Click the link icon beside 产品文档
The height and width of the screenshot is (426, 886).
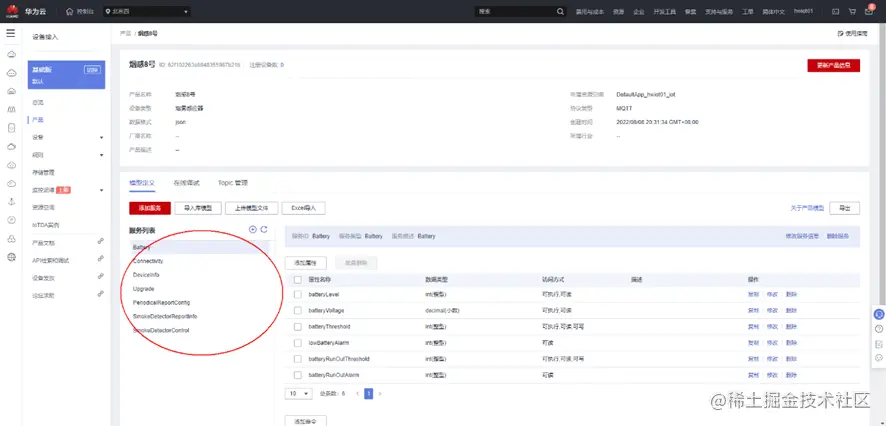(100, 241)
